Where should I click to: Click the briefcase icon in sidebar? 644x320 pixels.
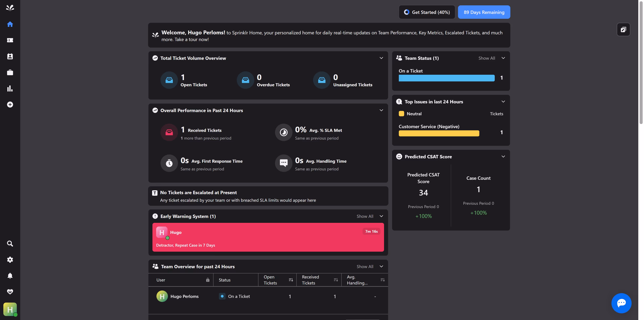10,72
